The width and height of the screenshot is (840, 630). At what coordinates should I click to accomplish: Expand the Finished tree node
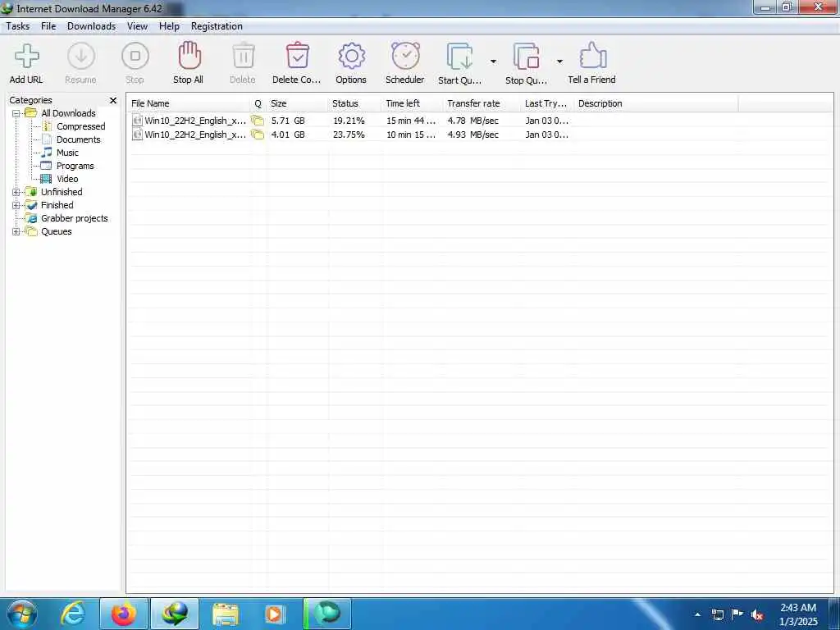[16, 206]
